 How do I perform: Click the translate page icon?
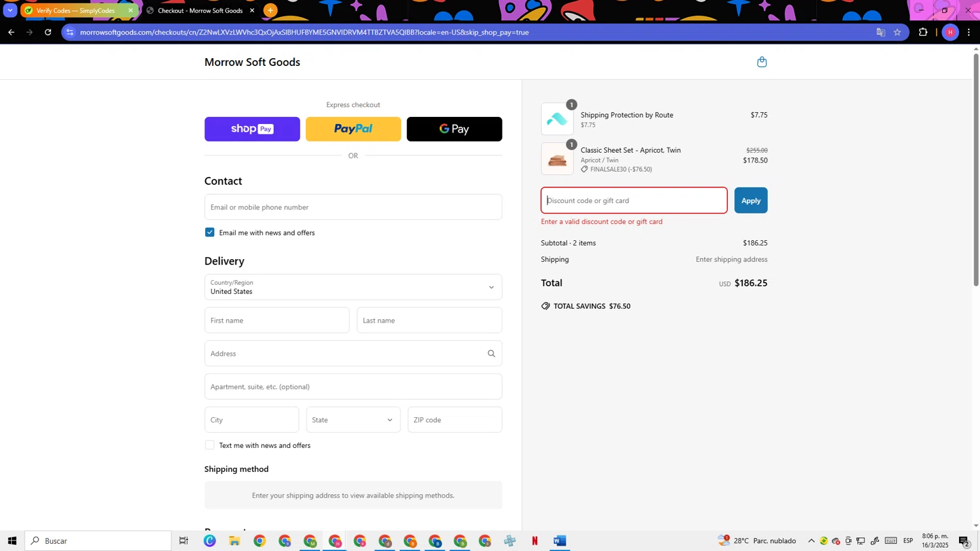(881, 32)
